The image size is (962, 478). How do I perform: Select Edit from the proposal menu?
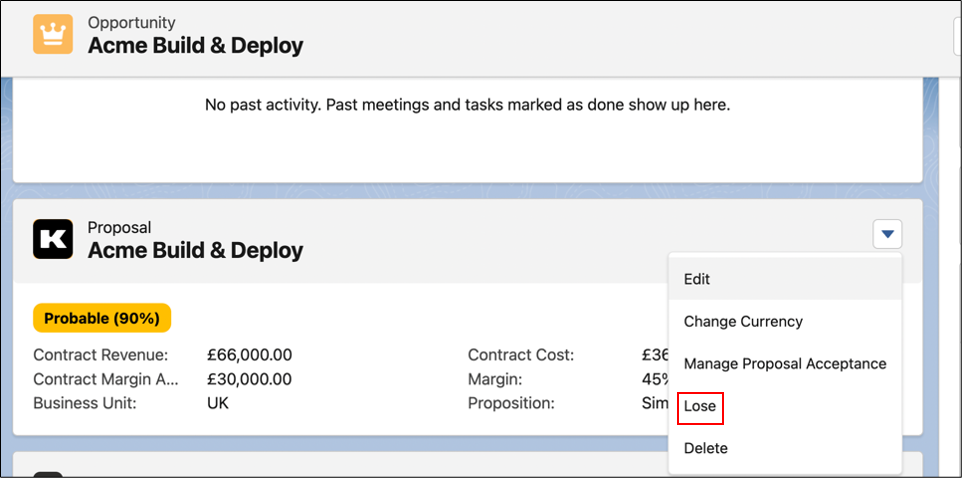point(785,279)
